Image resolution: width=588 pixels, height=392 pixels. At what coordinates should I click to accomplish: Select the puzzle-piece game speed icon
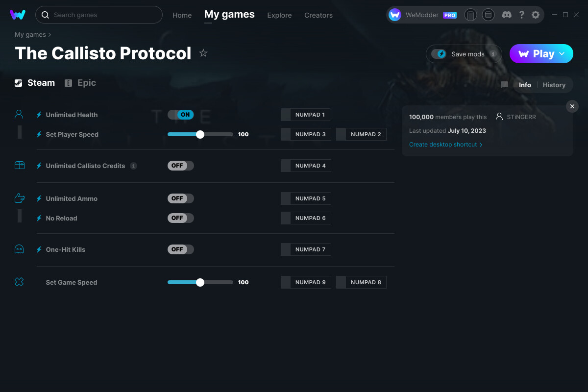(19, 282)
